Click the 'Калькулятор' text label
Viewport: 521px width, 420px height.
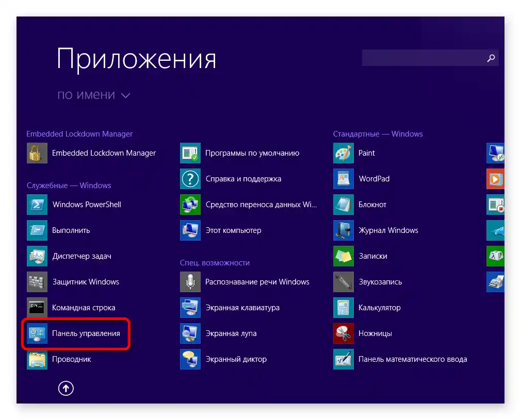click(x=380, y=308)
